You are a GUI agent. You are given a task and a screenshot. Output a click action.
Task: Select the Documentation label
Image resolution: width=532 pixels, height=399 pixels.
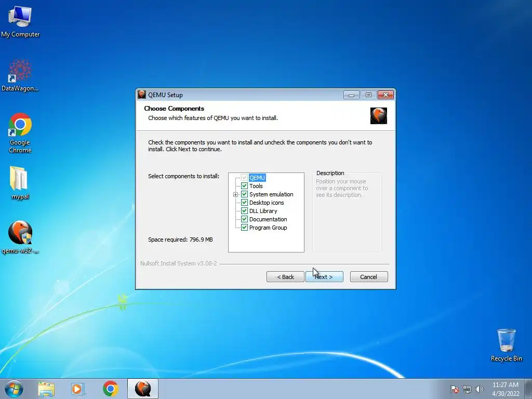pos(268,219)
